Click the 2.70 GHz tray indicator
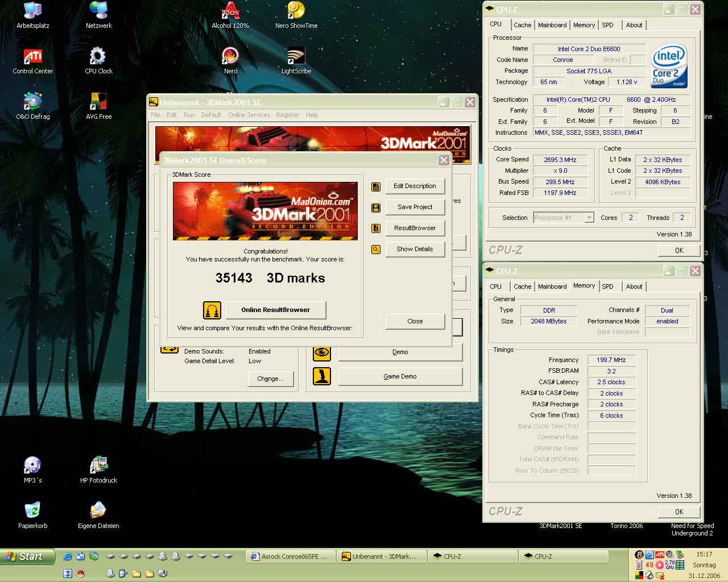728x582 pixels. [669, 564]
